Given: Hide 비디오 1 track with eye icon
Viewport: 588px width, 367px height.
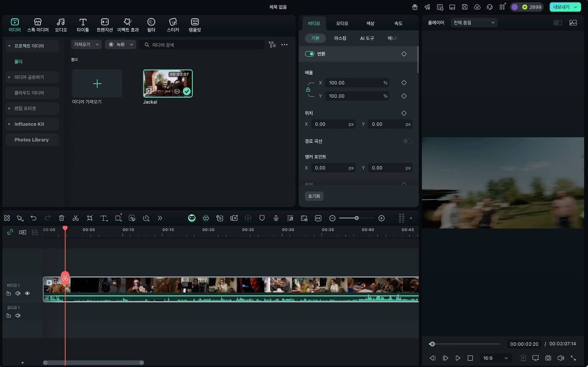Looking at the screenshot, I should [27, 293].
